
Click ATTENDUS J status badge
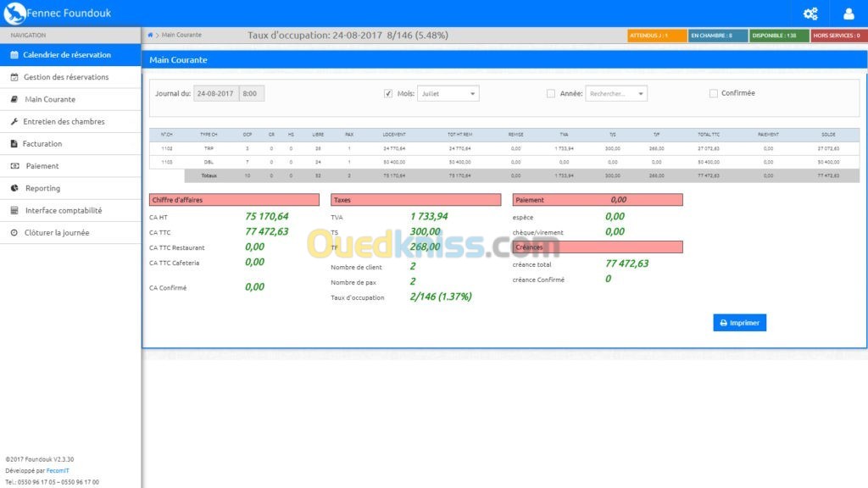coord(657,36)
